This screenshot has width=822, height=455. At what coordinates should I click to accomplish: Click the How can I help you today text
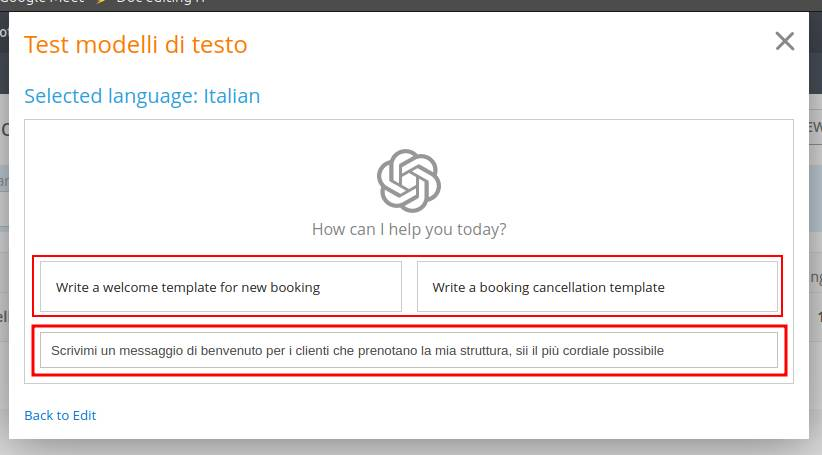[x=409, y=229]
